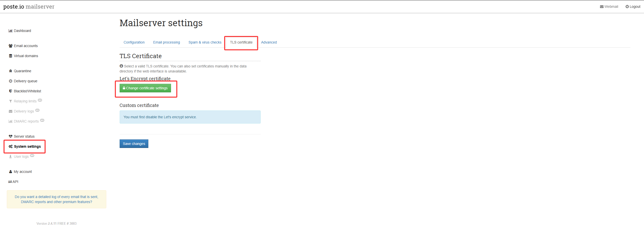
Task: Open My account in sidebar
Action: (20, 172)
